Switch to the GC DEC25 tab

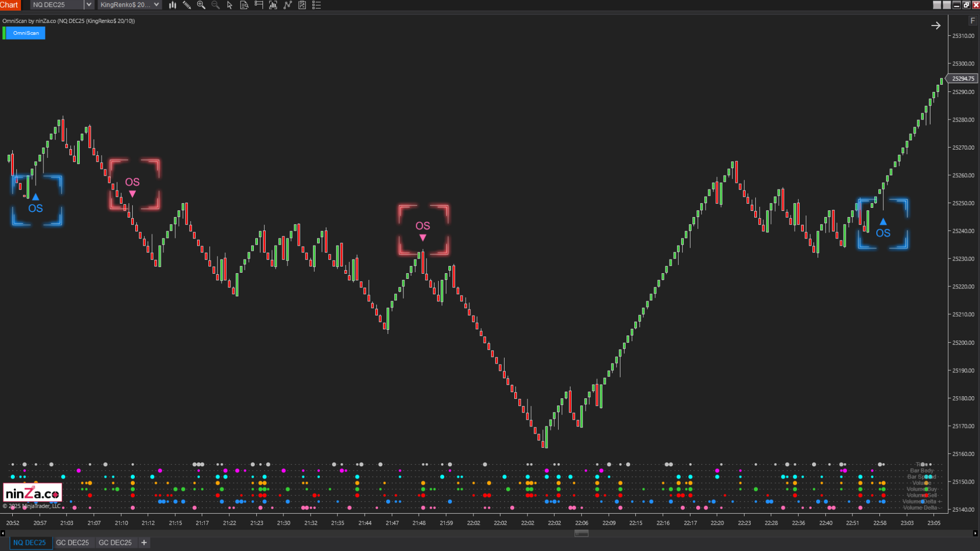pos(73,542)
